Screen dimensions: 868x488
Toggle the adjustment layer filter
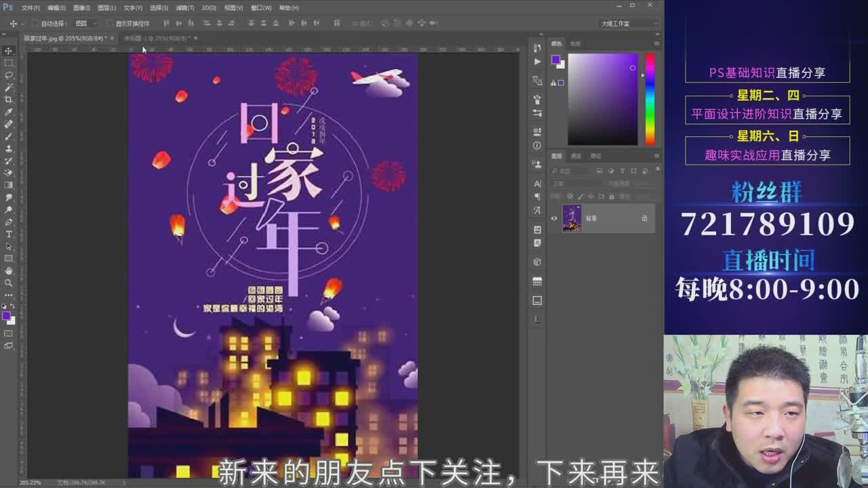[612, 171]
